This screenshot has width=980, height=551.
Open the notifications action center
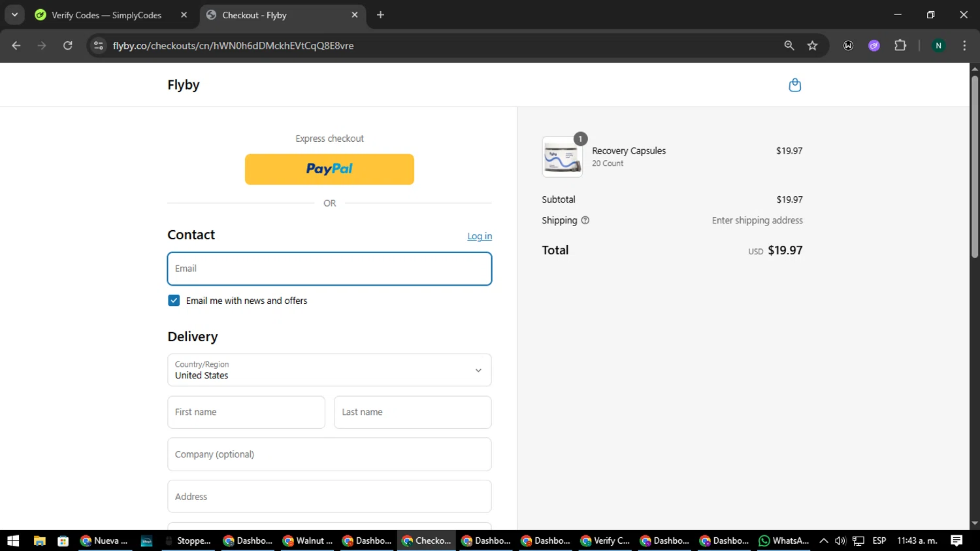956,541
